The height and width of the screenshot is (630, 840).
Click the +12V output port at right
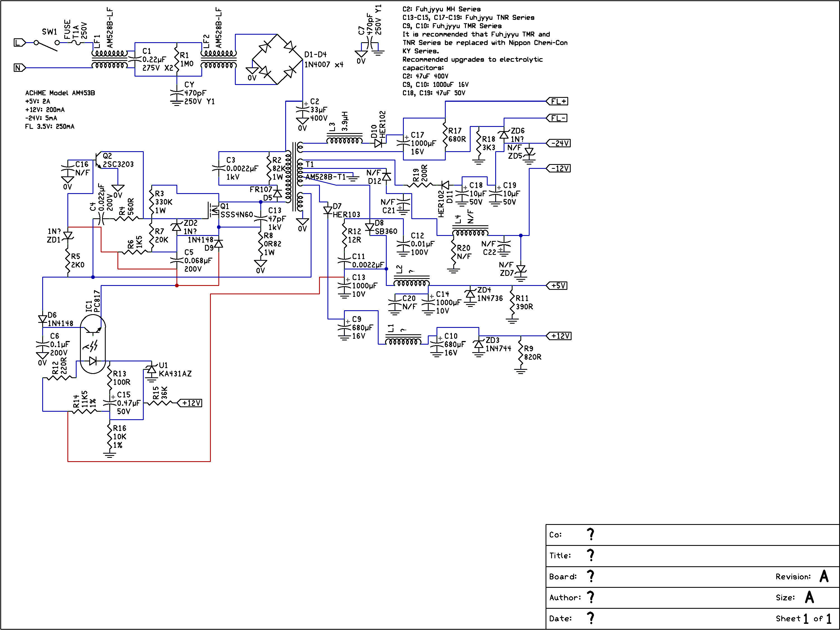[x=559, y=336]
